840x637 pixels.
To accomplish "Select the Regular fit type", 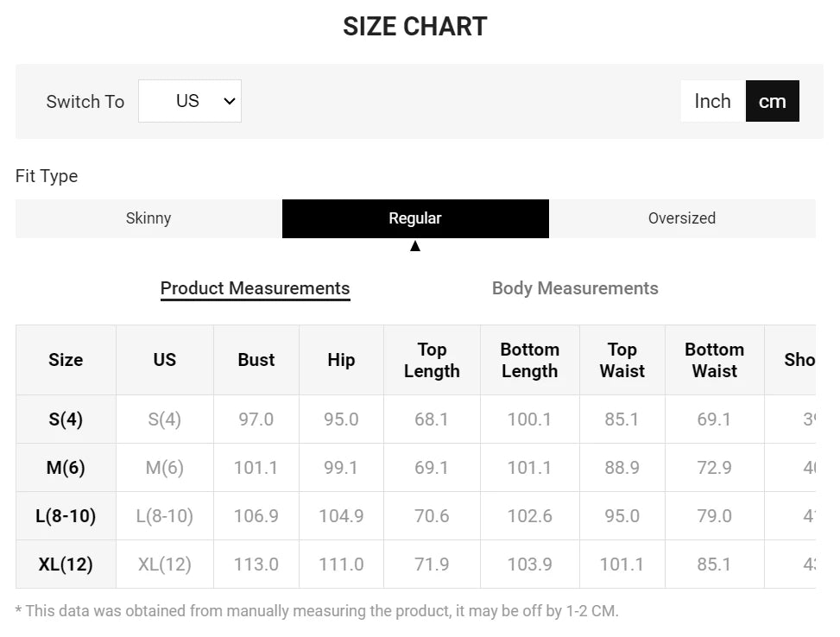I will (x=415, y=218).
